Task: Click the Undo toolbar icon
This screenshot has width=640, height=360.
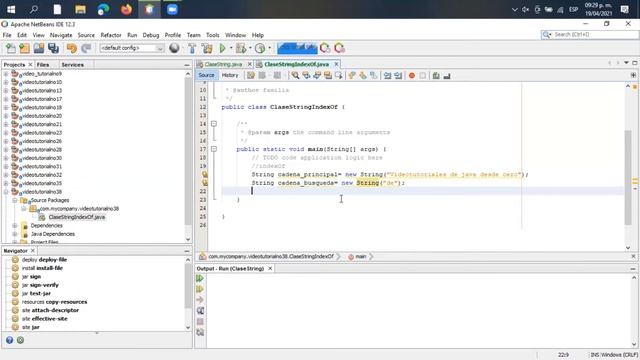Action: tap(71, 48)
